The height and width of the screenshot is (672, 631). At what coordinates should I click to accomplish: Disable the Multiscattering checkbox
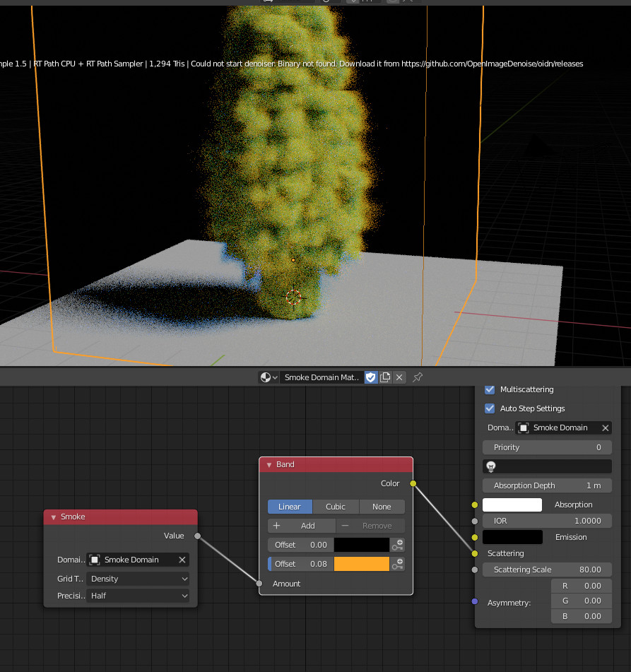[490, 389]
